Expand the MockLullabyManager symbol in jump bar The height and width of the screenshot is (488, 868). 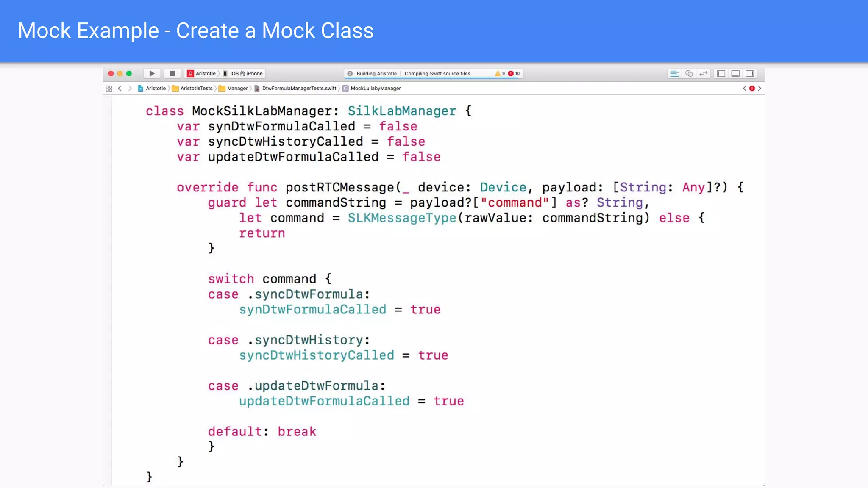[x=376, y=89]
